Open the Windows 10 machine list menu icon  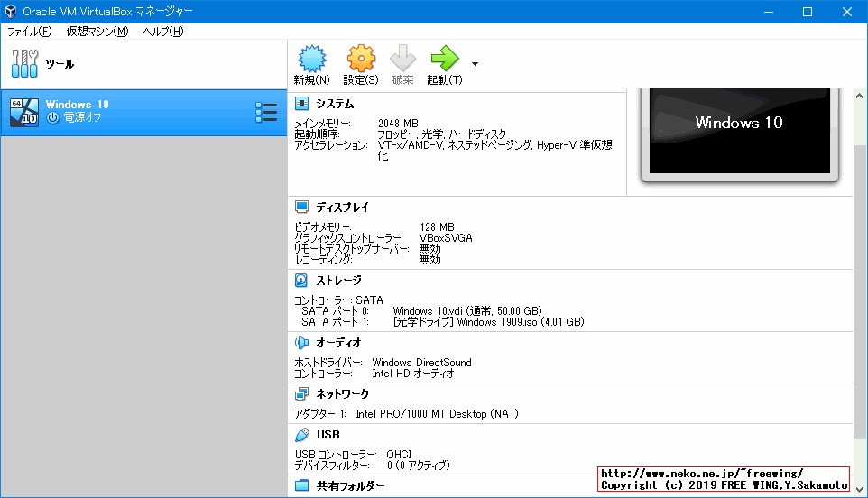pyautogui.click(x=266, y=113)
